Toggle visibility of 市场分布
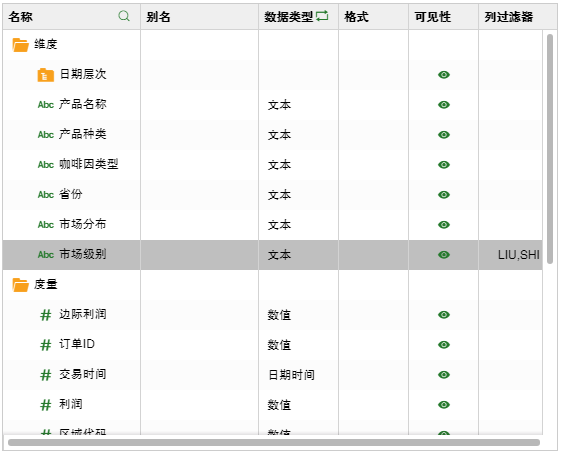The image size is (562, 454). pyautogui.click(x=444, y=225)
